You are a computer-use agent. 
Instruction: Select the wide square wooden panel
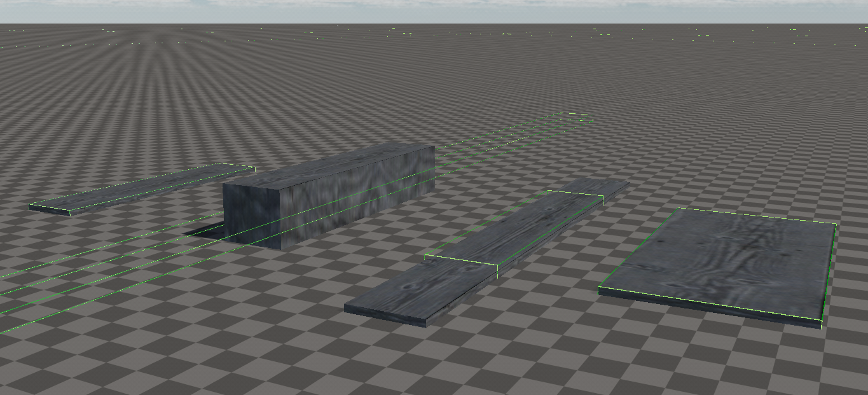click(x=717, y=267)
